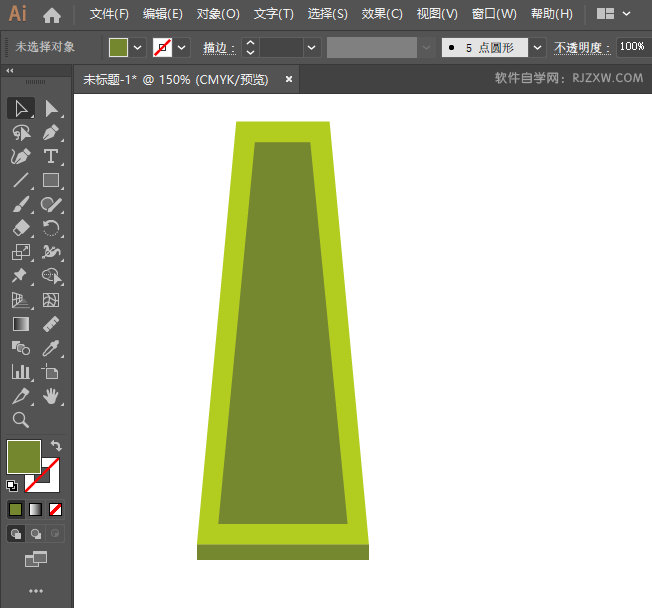Viewport: 652px width, 608px height.
Task: Click the 不透明度 opacity link
Action: (582, 47)
